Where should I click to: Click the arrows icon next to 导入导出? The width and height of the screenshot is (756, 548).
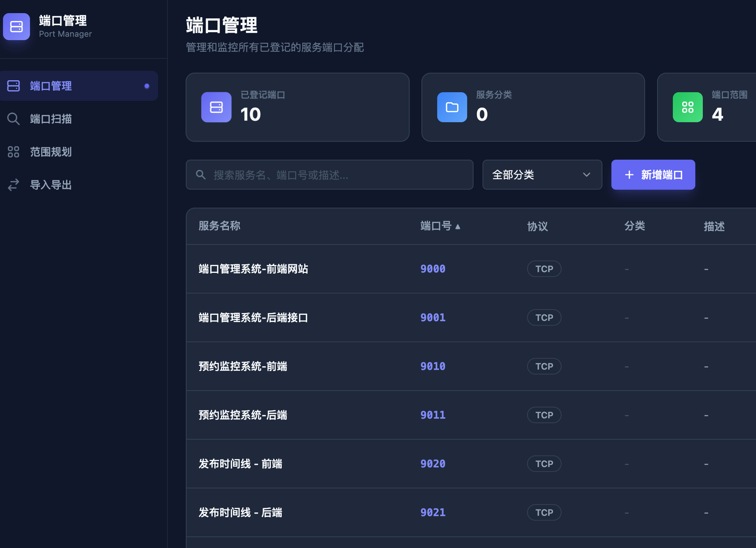coord(14,184)
